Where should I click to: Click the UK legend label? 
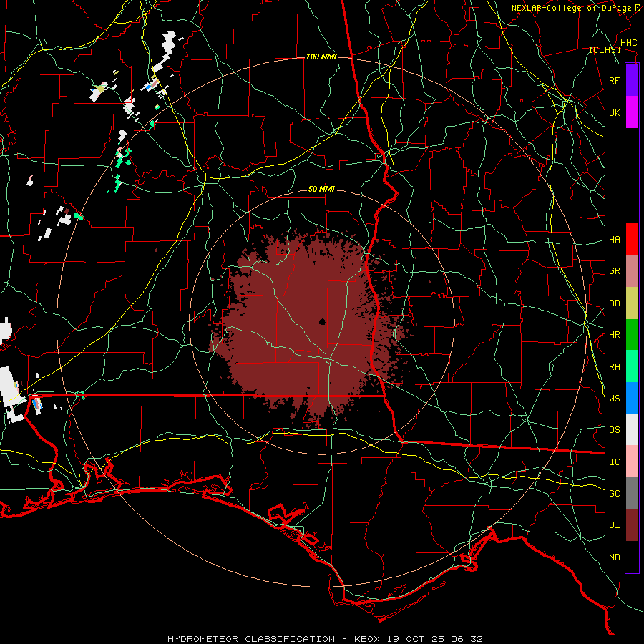(614, 112)
